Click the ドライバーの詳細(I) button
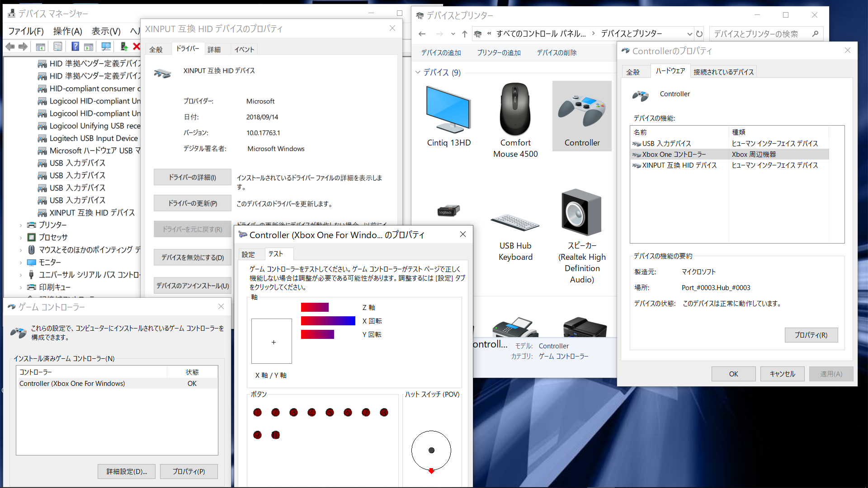868x488 pixels. [193, 177]
